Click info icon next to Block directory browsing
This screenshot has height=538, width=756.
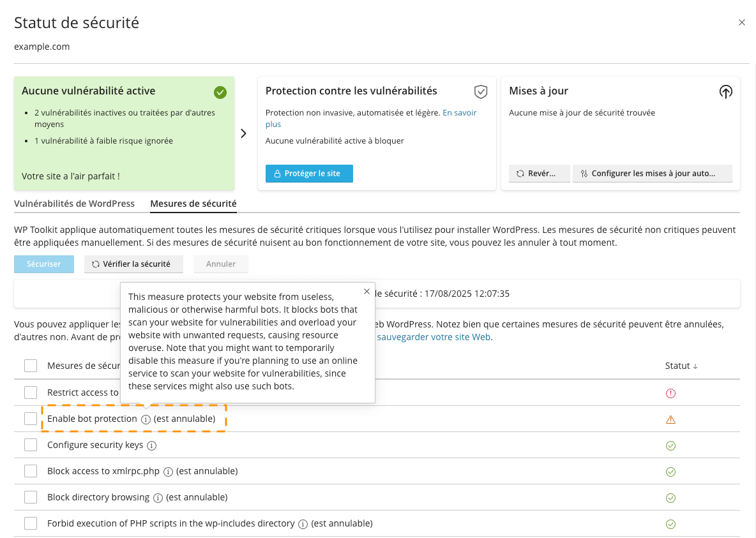[158, 498]
